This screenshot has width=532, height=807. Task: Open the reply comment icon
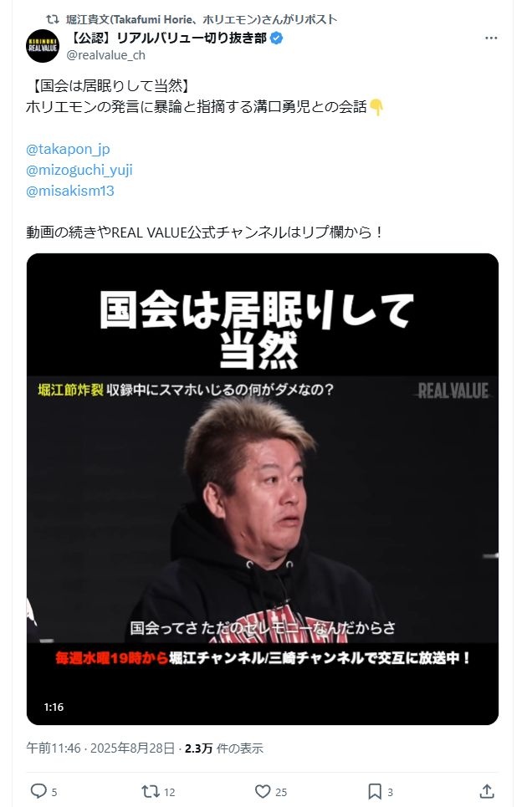(38, 790)
